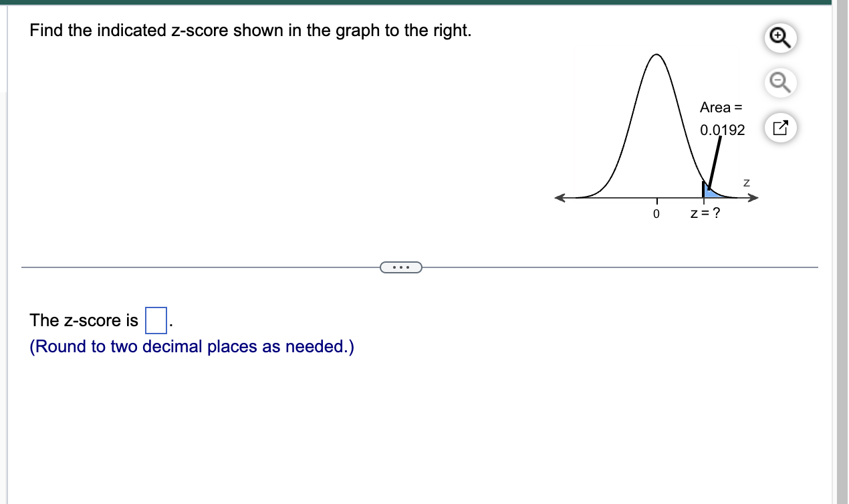Click the shaded blue area under the curve
Image resolution: width=849 pixels, height=504 pixels.
pyautogui.click(x=709, y=193)
